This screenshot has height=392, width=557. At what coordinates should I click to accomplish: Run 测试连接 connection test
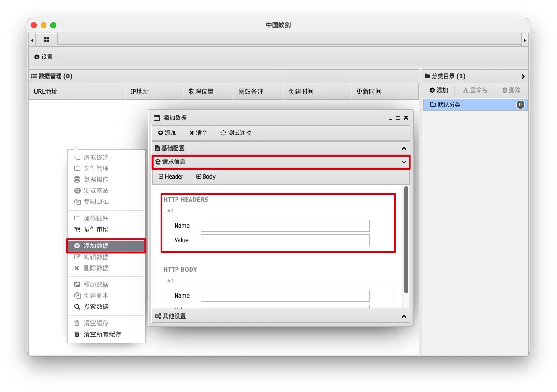pos(236,133)
